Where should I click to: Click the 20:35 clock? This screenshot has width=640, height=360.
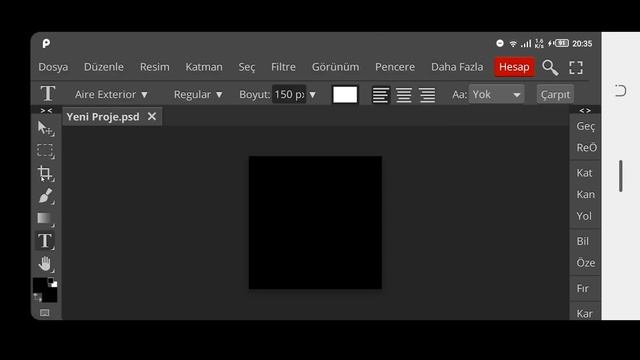[x=582, y=43]
